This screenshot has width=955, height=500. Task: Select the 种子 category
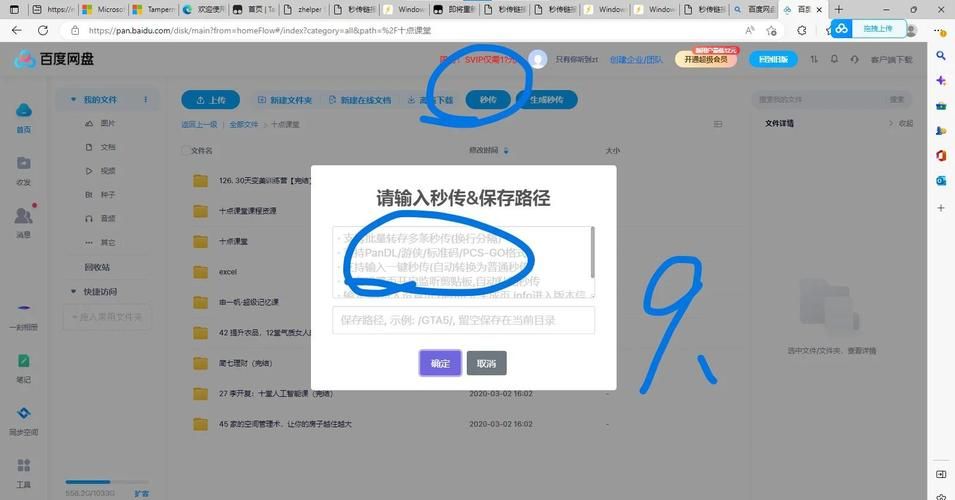pyautogui.click(x=100, y=194)
